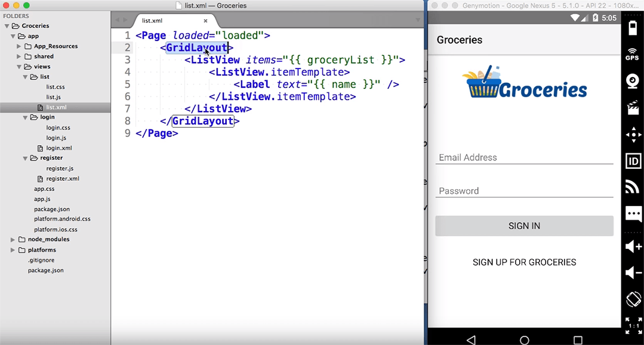The height and width of the screenshot is (345, 644).
Task: Open Genymotion remote control arrows widget
Action: tap(633, 134)
